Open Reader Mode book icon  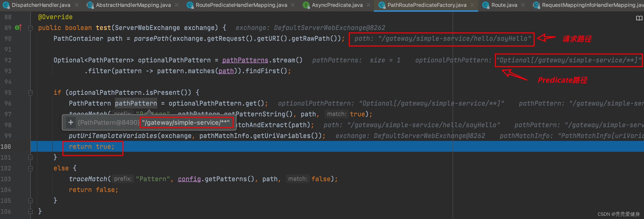pos(639,18)
